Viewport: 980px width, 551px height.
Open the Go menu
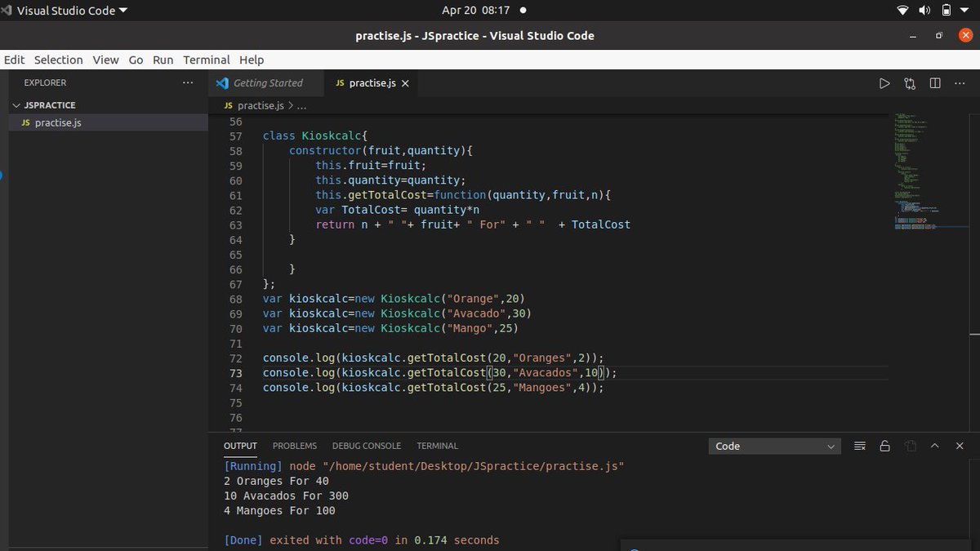[136, 60]
